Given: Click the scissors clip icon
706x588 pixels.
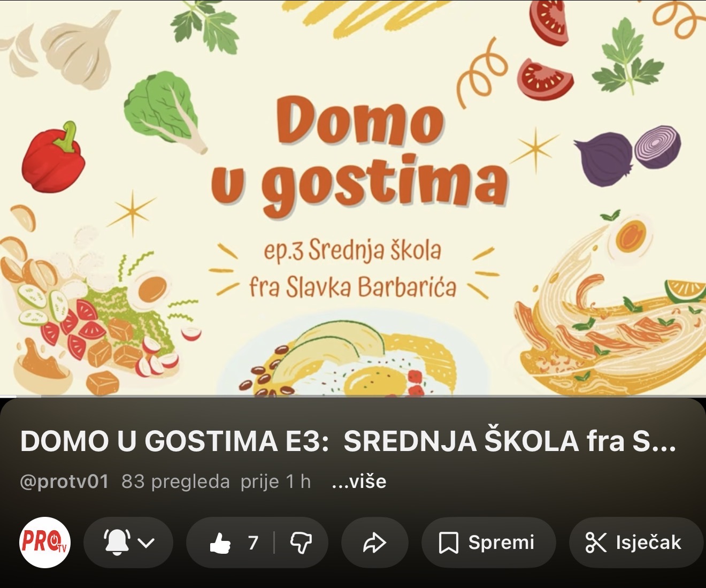Looking at the screenshot, I should point(596,543).
